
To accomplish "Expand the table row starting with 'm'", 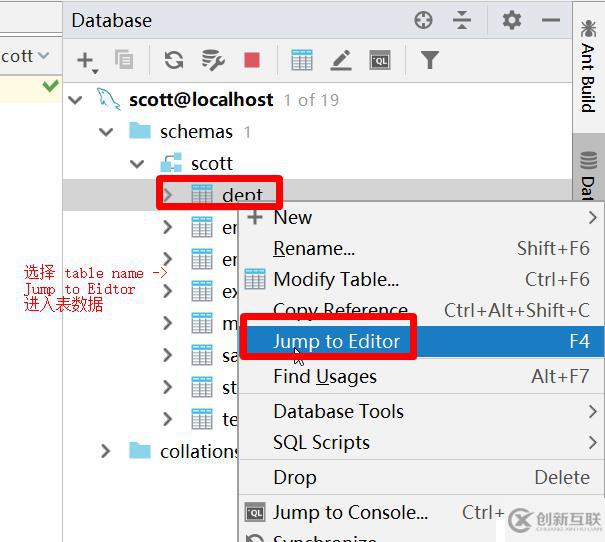I will tap(167, 323).
